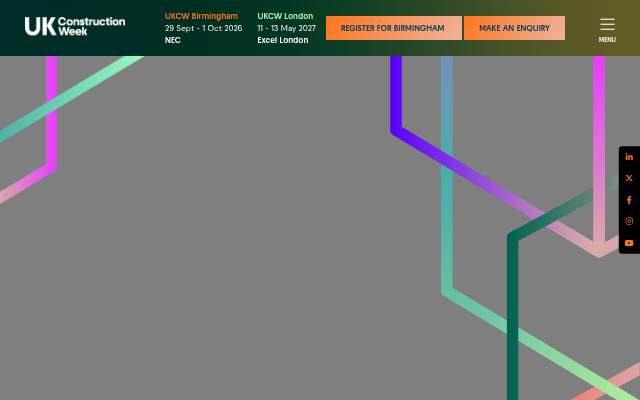The width and height of the screenshot is (640, 400).
Task: Click the 'NEC' venue text
Action: click(x=173, y=40)
